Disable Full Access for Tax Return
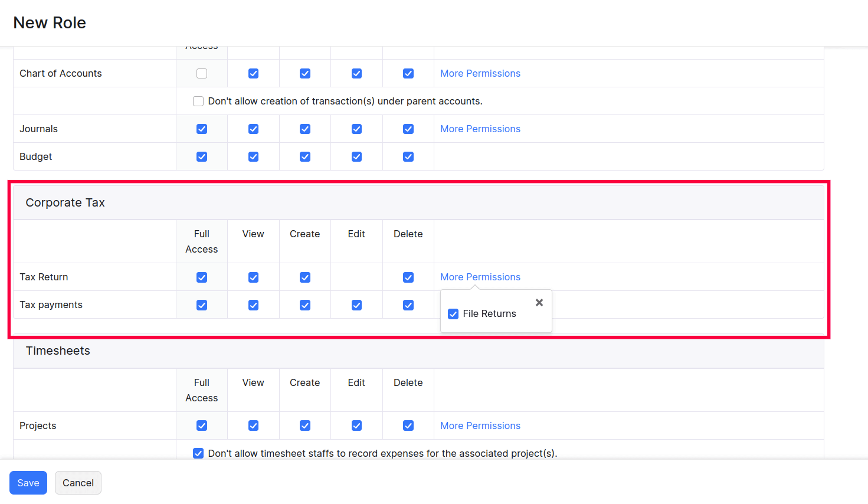 click(201, 277)
